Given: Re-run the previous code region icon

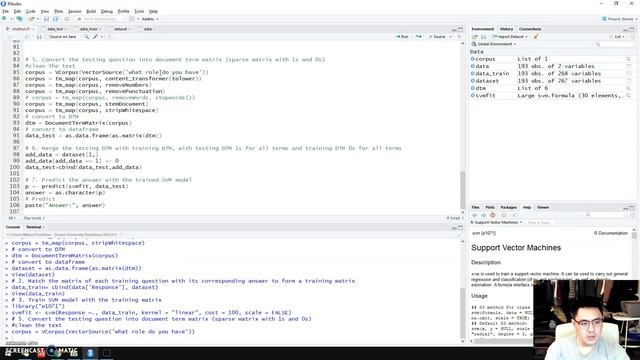Looking at the screenshot, I should (x=419, y=37).
